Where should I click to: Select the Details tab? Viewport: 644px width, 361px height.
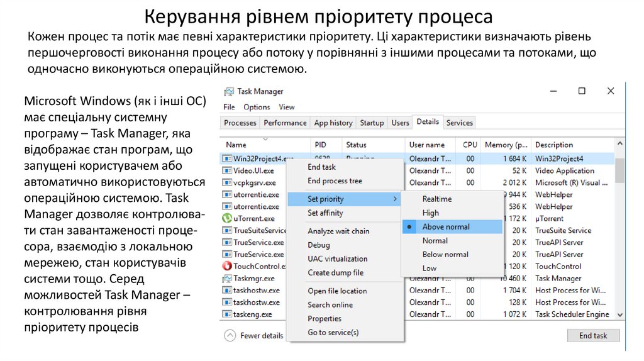coord(428,122)
